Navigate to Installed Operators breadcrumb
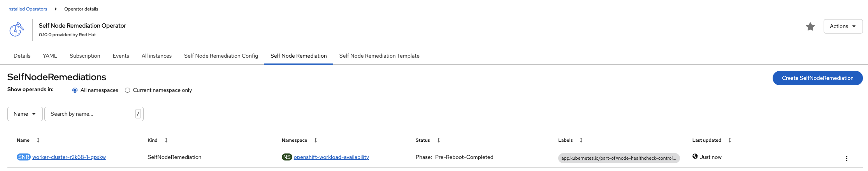Image resolution: width=868 pixels, height=171 pixels. (27, 9)
